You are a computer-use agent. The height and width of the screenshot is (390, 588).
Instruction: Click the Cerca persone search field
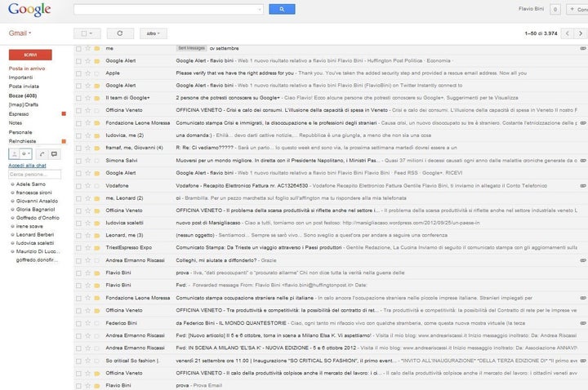34,175
